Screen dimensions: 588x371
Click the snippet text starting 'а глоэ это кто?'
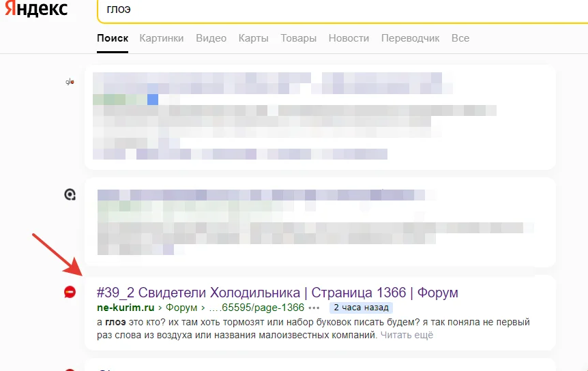click(x=313, y=329)
